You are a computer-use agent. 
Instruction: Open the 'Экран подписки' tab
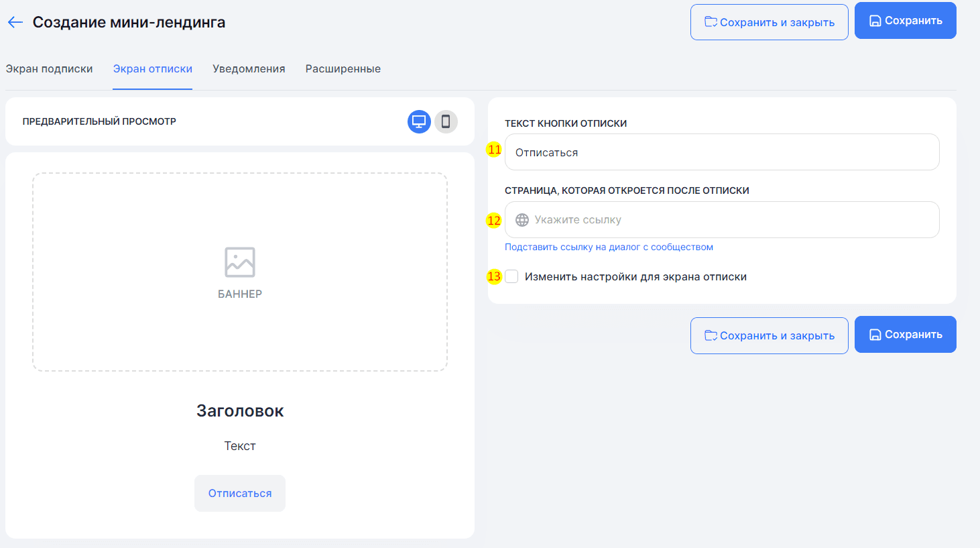(49, 69)
